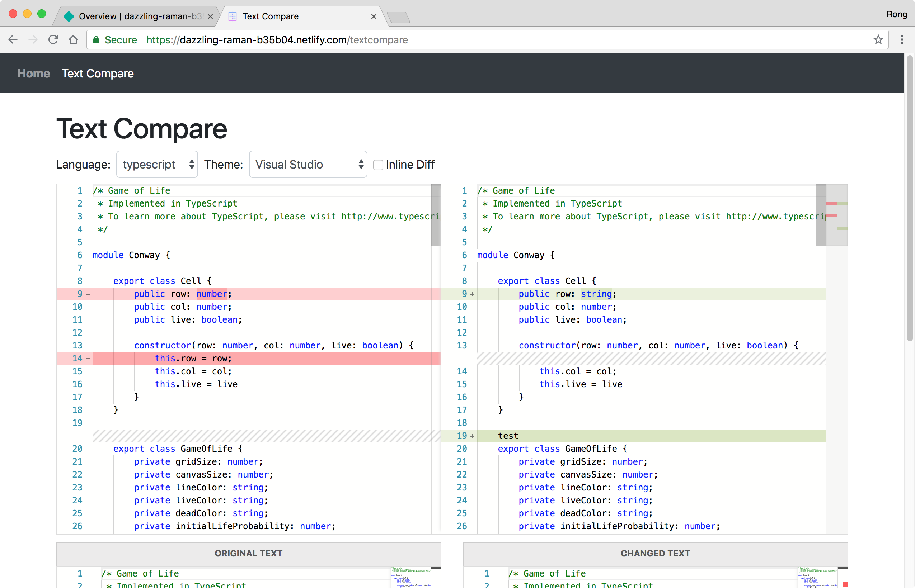The image size is (915, 588).
Task: Click line number 20 in left pane
Action: click(77, 449)
